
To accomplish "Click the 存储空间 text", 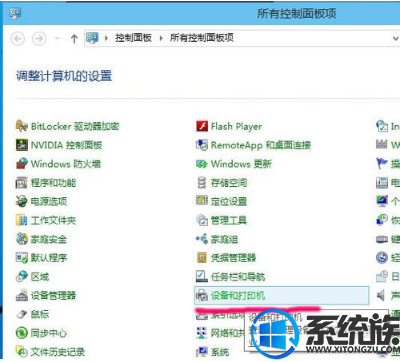I will tap(229, 183).
